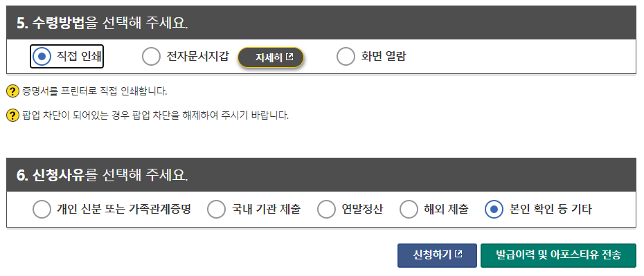Click the 전자문서지갑 label text
The image size is (644, 276).
click(x=197, y=56)
